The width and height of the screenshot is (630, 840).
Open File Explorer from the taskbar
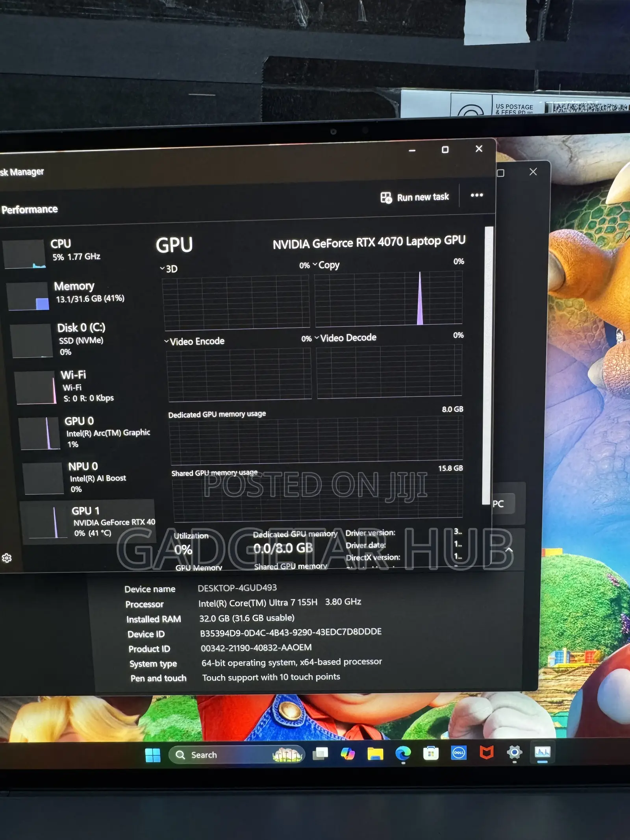point(375,754)
